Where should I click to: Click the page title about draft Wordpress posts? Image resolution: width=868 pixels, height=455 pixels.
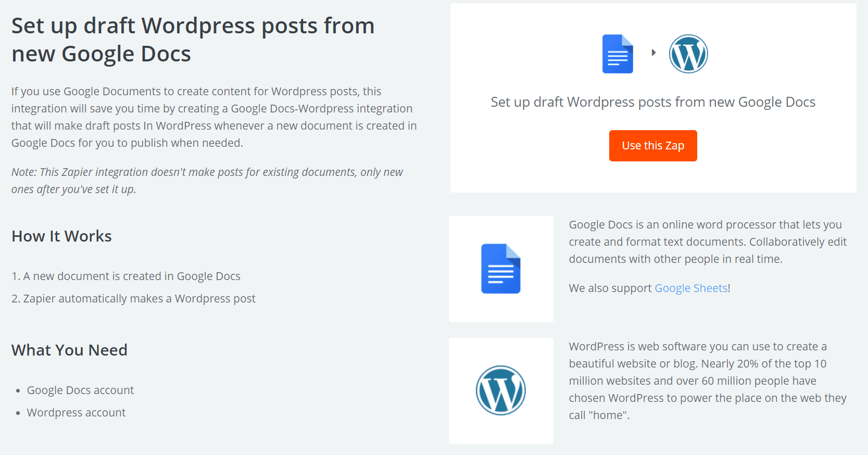pyautogui.click(x=193, y=40)
